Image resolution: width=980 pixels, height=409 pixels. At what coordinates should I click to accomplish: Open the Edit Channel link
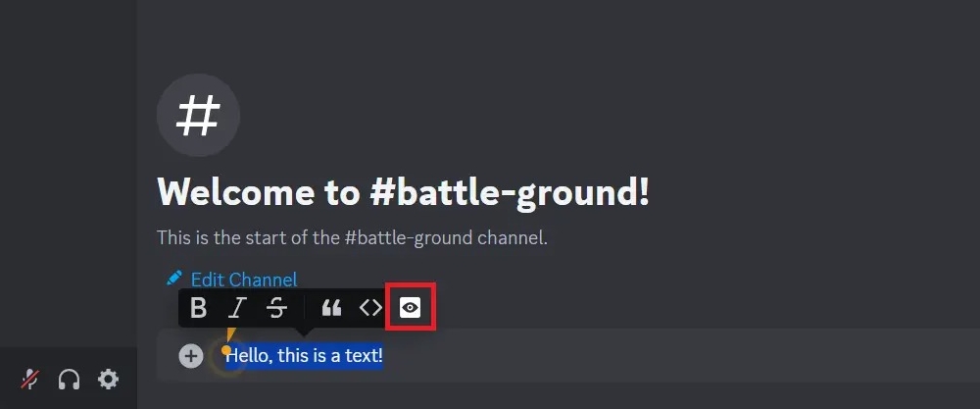(x=244, y=280)
